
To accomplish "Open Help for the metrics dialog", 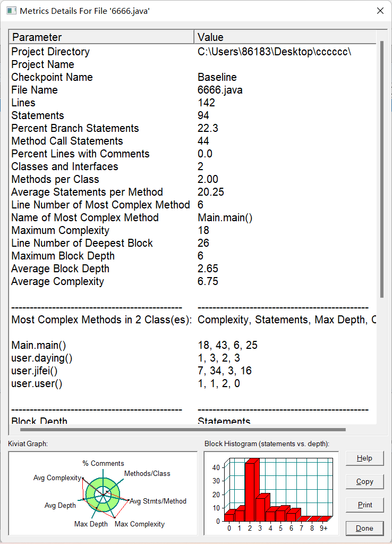I will 364,458.
